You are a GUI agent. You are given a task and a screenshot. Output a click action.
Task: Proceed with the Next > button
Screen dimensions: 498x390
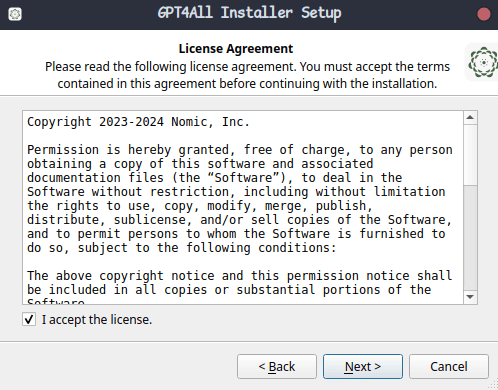(363, 366)
